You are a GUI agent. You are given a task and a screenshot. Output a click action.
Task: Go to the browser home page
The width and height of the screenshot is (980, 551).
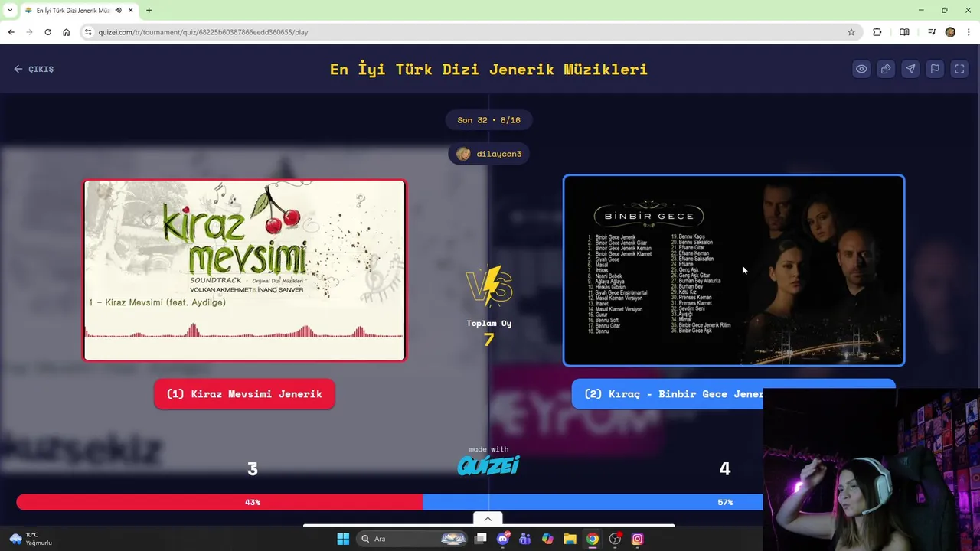point(66,32)
